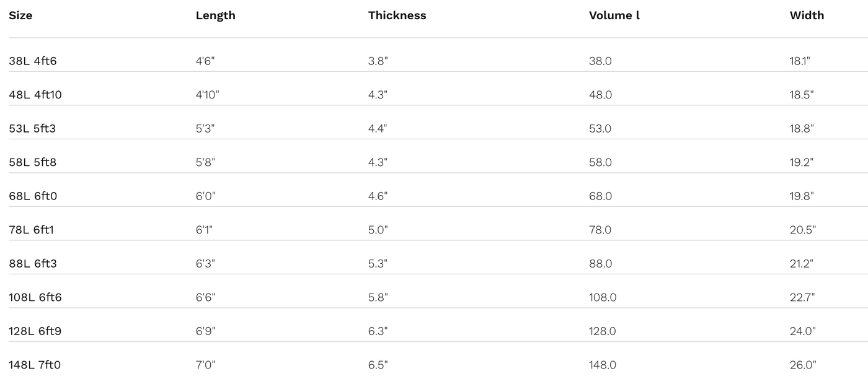Select the 108.0 volume cell
This screenshot has width=868, height=384.
603,297
